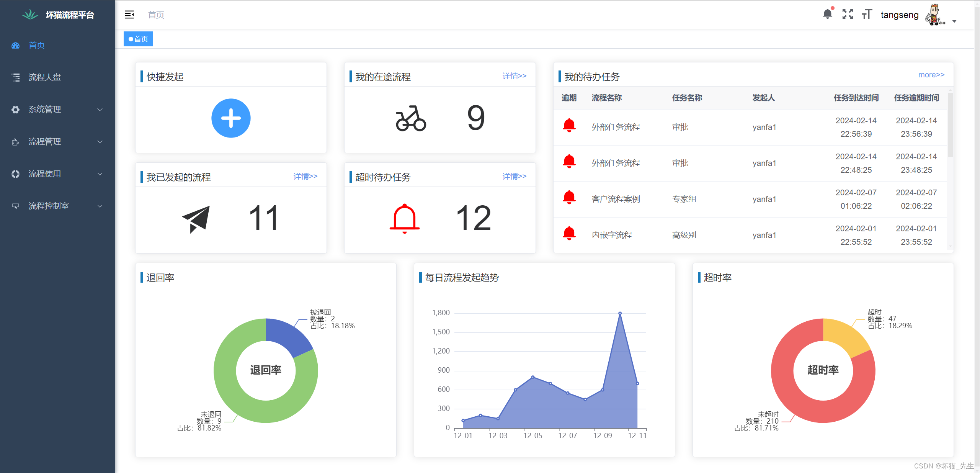Click the blue 被退回 donut slice

click(288, 336)
